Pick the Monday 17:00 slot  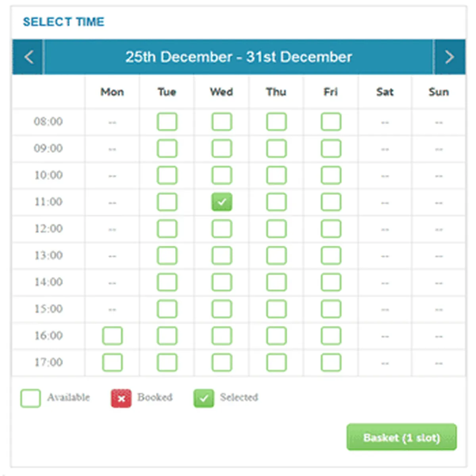(x=112, y=363)
